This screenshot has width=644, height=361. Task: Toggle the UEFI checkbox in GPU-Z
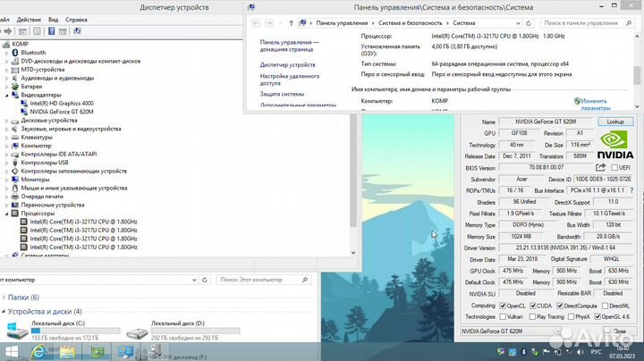coord(614,168)
